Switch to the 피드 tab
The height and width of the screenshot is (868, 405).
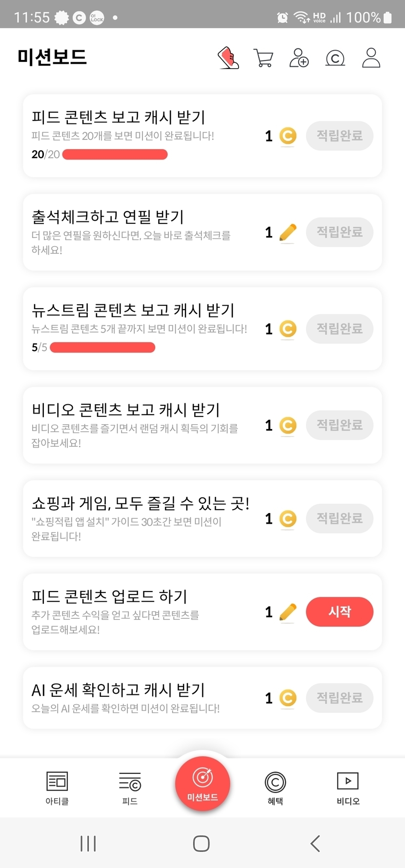(x=130, y=788)
